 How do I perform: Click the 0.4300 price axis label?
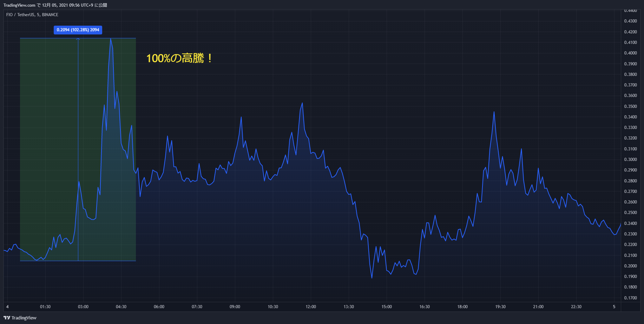(x=630, y=21)
